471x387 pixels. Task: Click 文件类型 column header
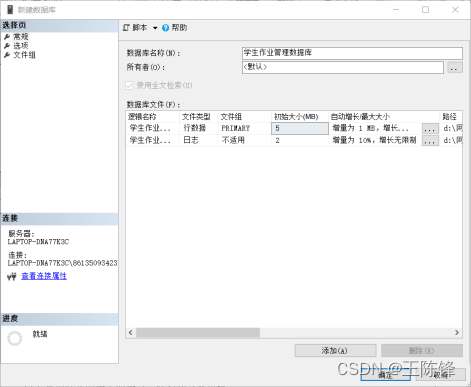pos(199,117)
